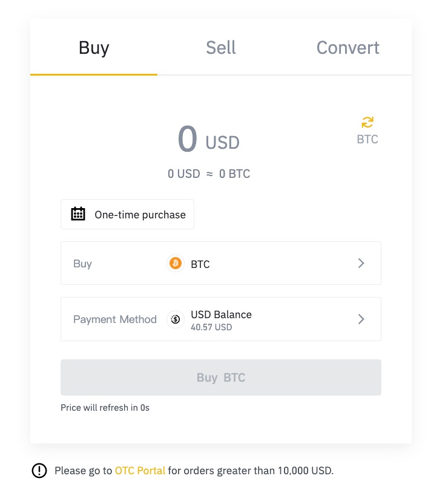Follow the OTC Portal link
448x493 pixels.
coord(140,471)
